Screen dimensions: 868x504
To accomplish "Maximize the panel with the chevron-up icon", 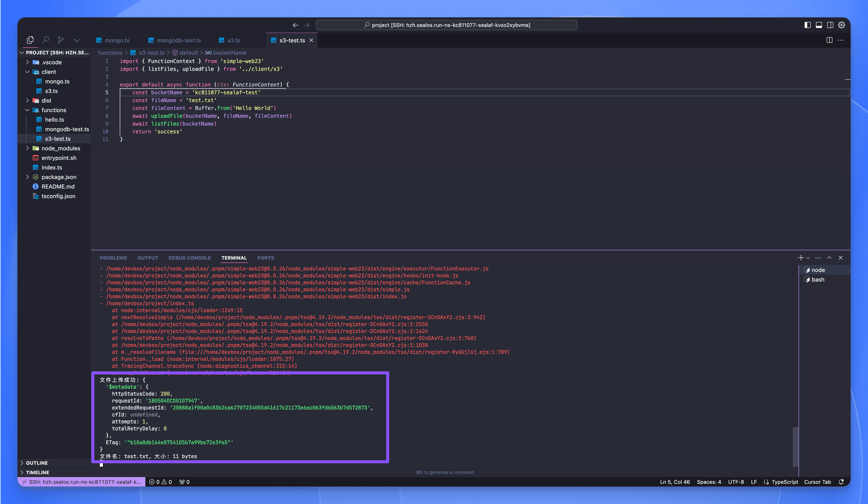I will click(x=829, y=257).
